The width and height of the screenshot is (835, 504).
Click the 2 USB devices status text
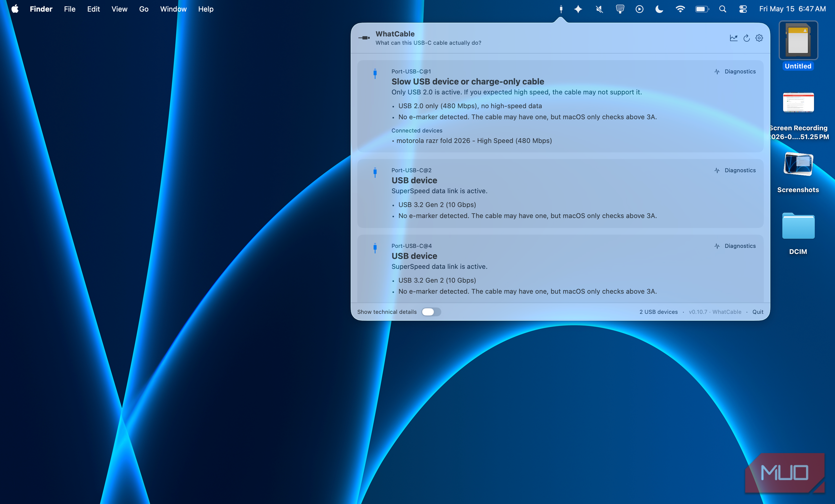[659, 312]
